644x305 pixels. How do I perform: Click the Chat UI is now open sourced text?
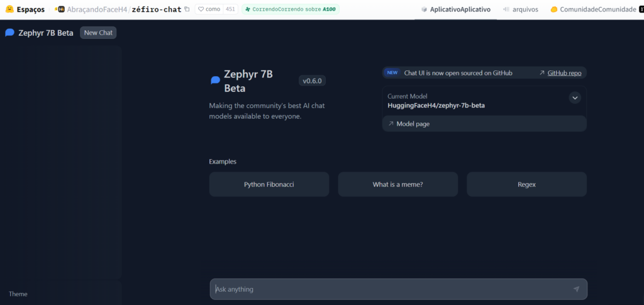(x=458, y=73)
